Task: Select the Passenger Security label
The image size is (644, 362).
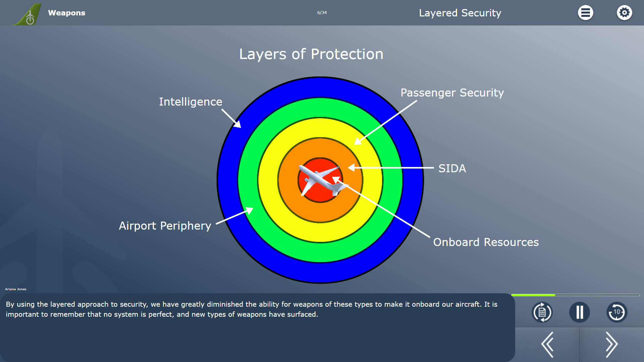Action: point(452,93)
